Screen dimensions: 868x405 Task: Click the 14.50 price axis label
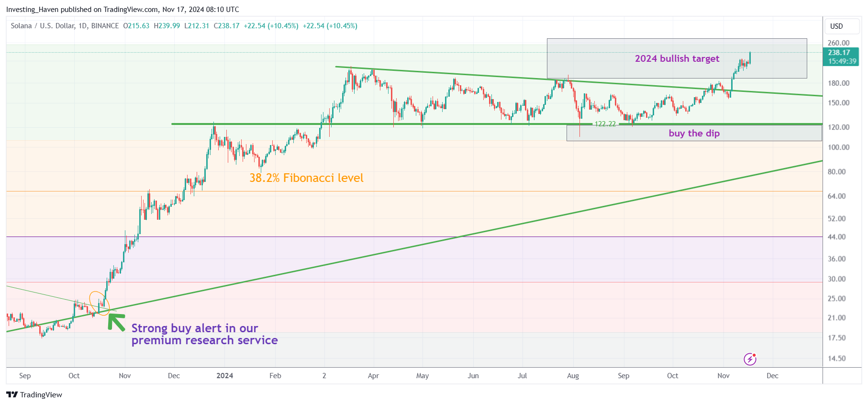(837, 358)
